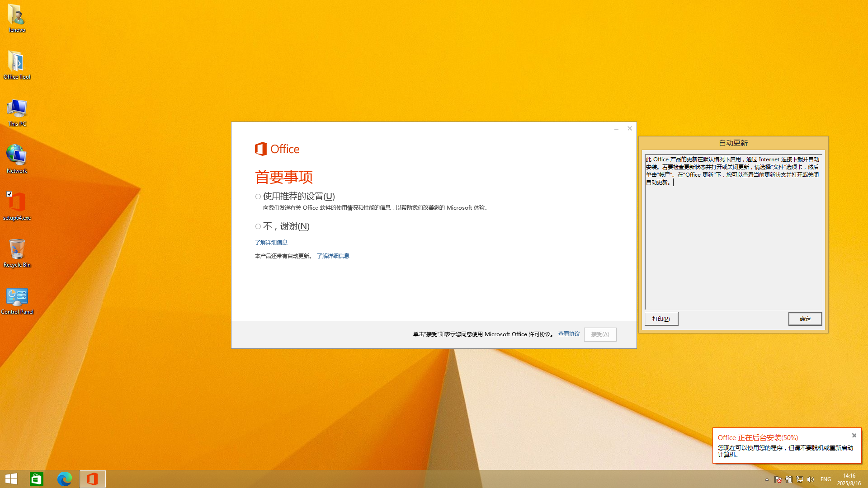The image size is (868, 488).
Task: Click the Windows Start button
Action: click(x=11, y=479)
